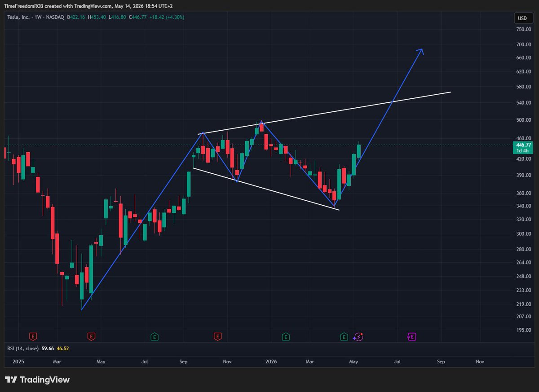Click the green earnings marker near 2026 label
Screen dimensions: 539x392
click(285, 336)
